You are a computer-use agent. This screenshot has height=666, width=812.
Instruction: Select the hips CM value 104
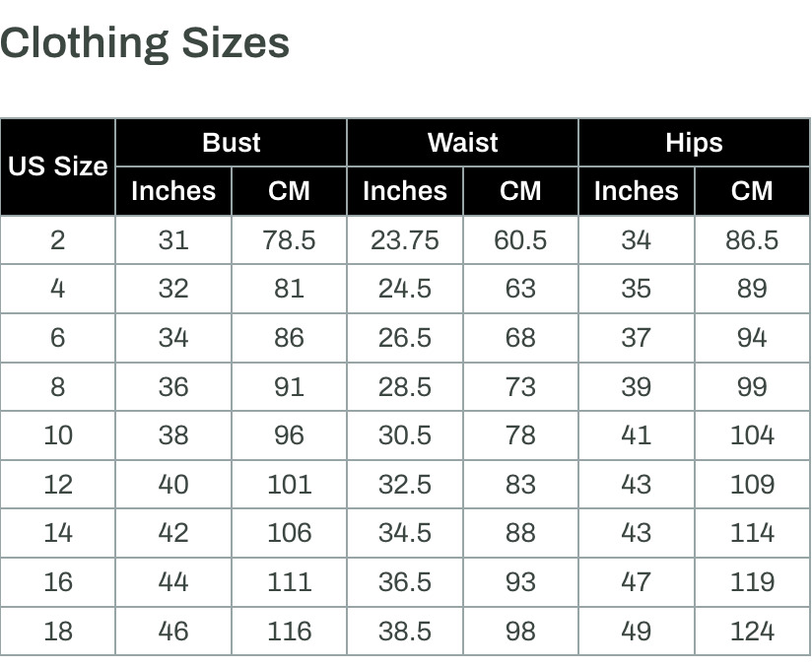click(x=752, y=435)
